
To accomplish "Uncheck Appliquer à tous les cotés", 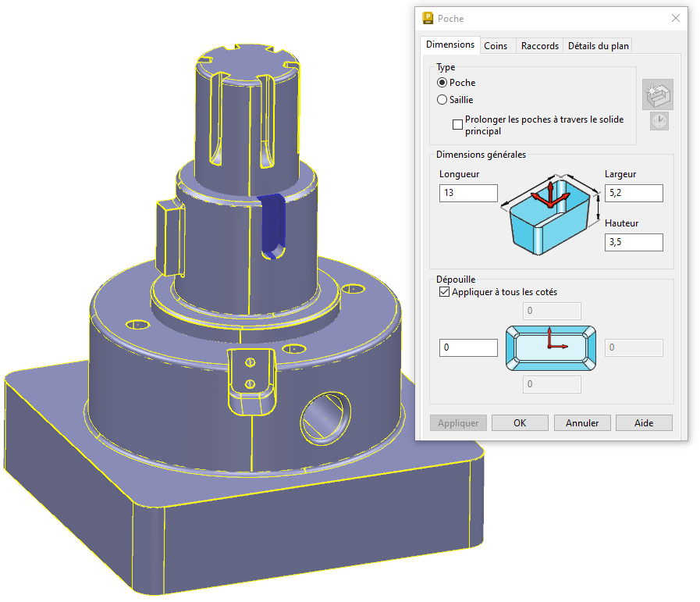I will 444,292.
